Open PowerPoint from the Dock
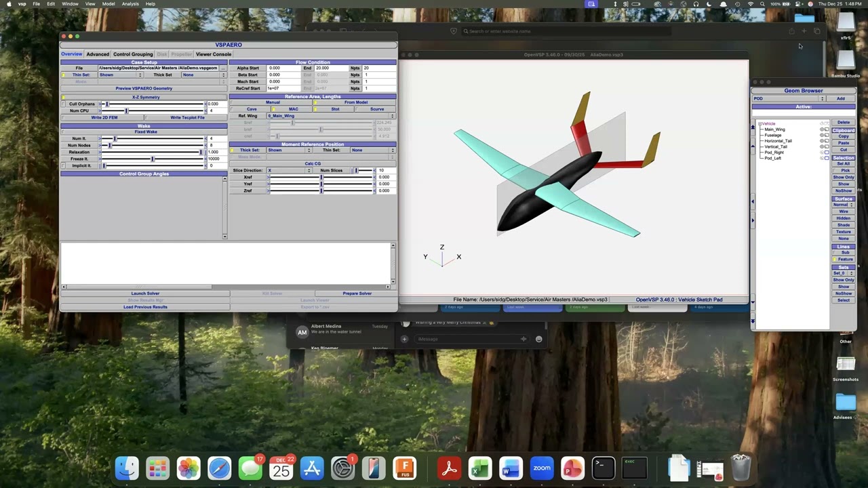Viewport: 868px width, 488px height. [x=572, y=468]
